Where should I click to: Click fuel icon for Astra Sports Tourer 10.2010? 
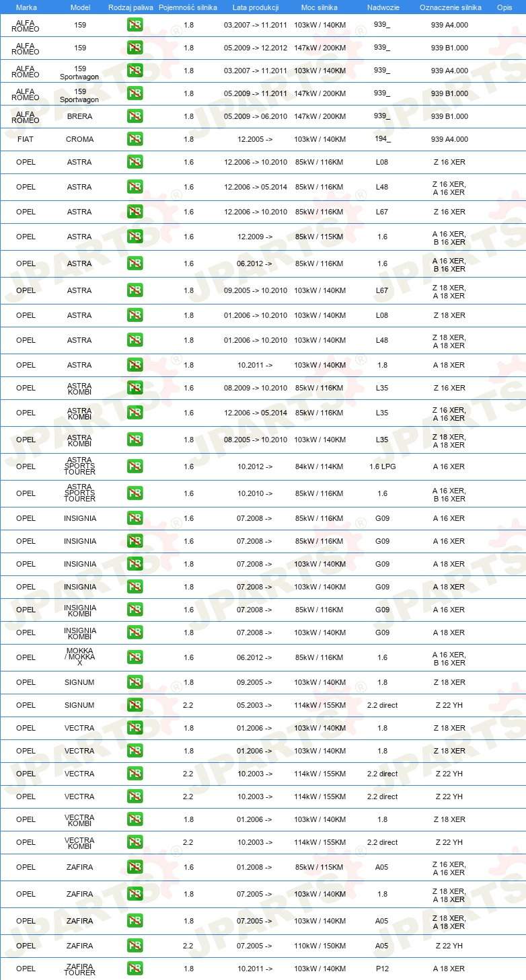click(x=135, y=493)
